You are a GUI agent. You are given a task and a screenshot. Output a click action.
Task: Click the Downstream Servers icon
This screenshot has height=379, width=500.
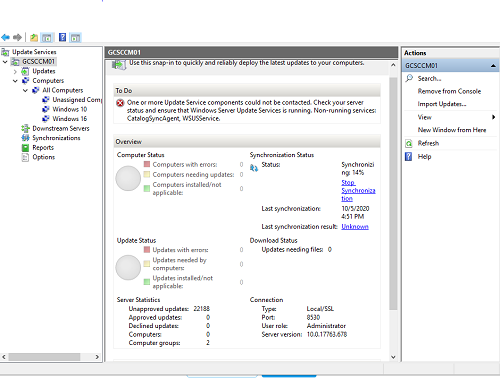point(25,128)
